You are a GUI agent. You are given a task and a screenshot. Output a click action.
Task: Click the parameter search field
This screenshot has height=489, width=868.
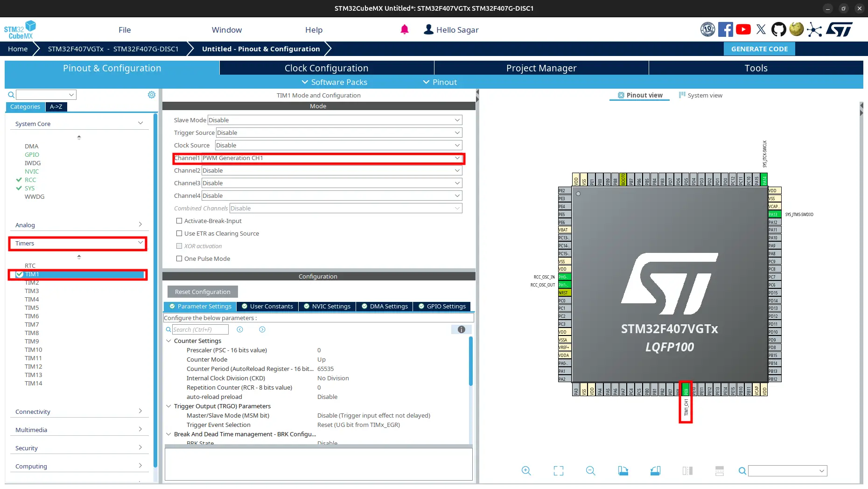point(200,329)
